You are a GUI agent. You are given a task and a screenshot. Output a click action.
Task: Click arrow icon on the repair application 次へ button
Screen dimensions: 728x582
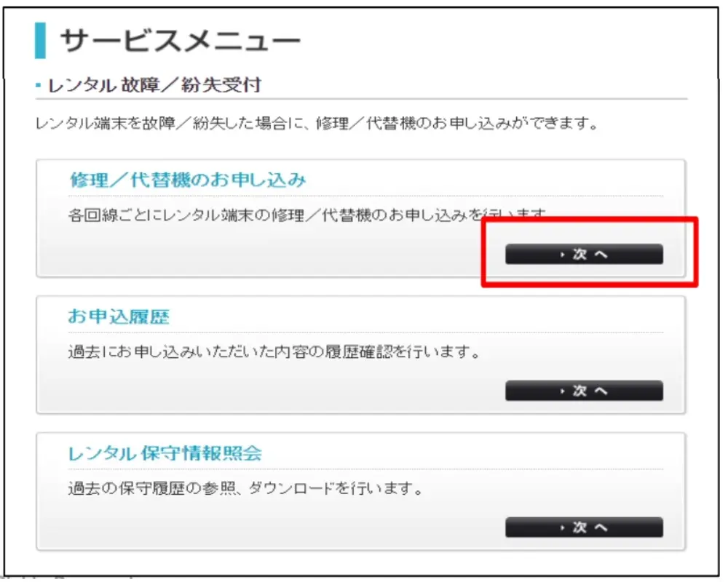click(562, 255)
